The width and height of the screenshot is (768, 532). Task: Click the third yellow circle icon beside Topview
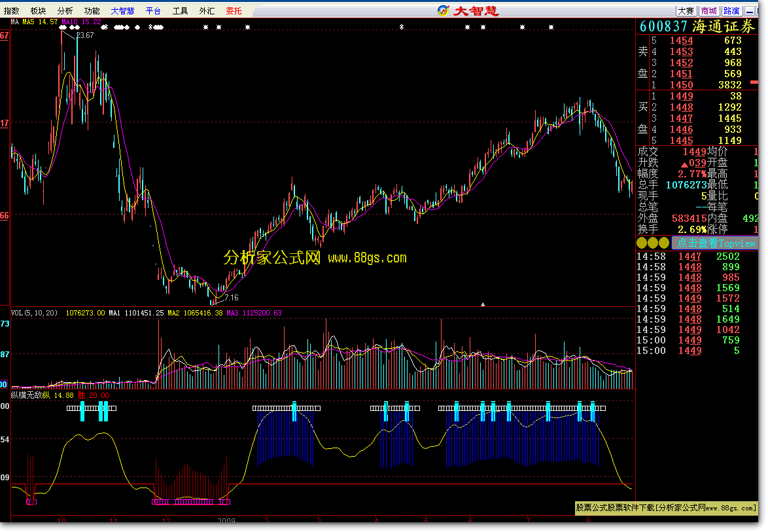point(664,243)
